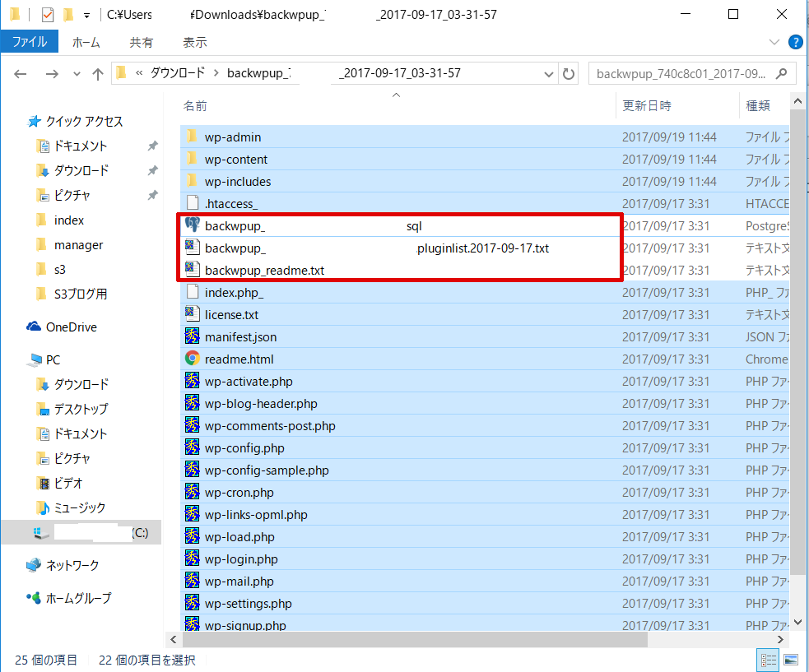Open the index folder in sidebar
This screenshot has height=672, width=809.
(x=68, y=220)
